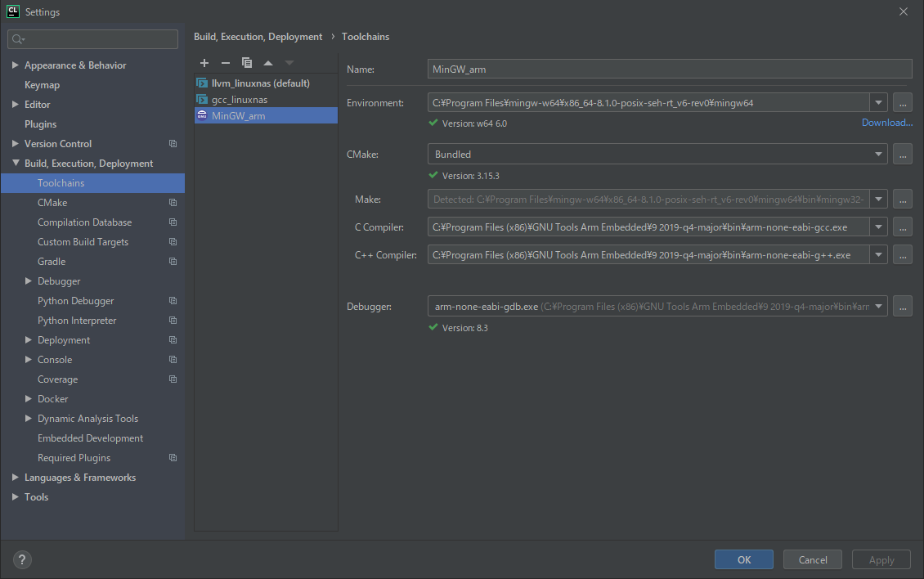Image resolution: width=924 pixels, height=579 pixels.
Task: Open the Environment path dropdown
Action: [878, 102]
